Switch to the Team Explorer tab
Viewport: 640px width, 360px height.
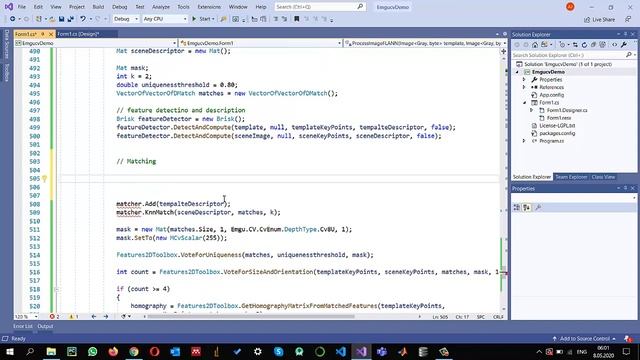[x=571, y=177]
